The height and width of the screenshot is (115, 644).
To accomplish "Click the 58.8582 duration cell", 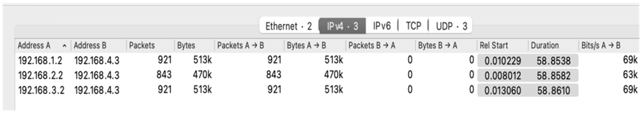I will [553, 76].
